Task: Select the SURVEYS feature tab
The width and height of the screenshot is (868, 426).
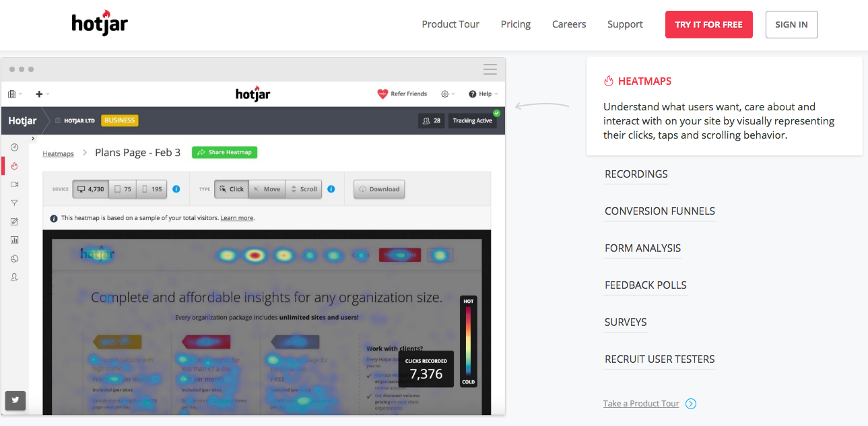Action: coord(626,322)
